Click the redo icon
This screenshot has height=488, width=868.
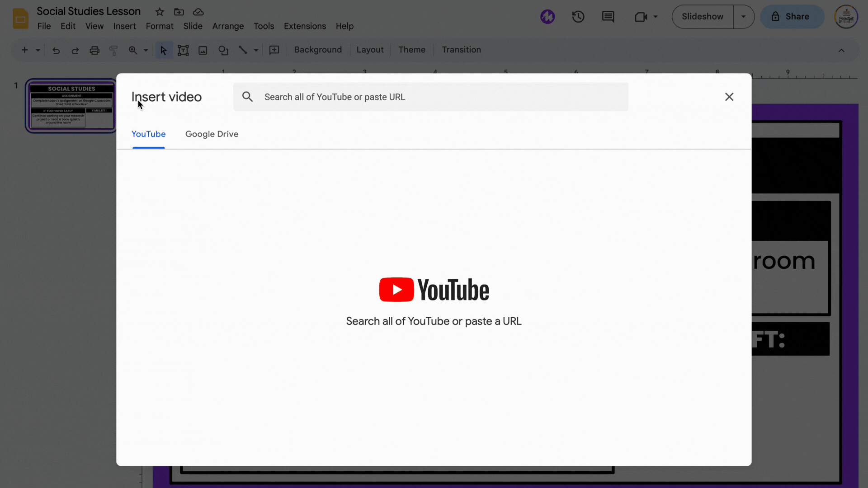[x=75, y=50]
